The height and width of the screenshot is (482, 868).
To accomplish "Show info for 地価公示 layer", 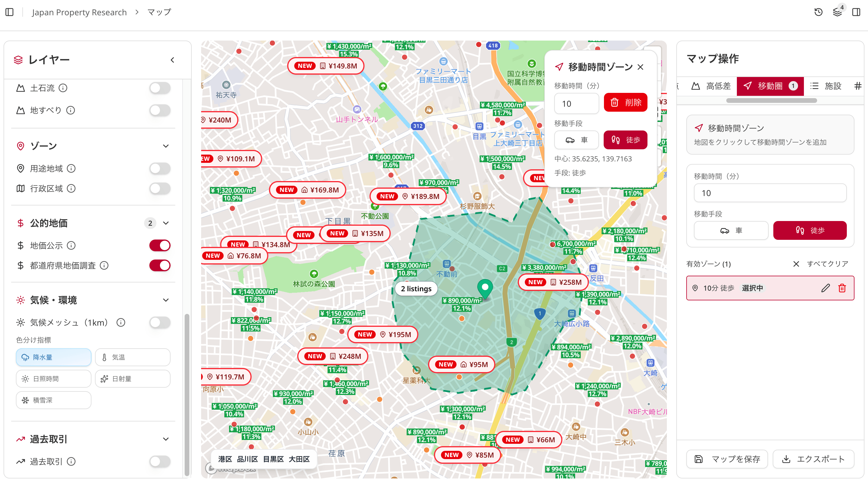I will click(71, 245).
